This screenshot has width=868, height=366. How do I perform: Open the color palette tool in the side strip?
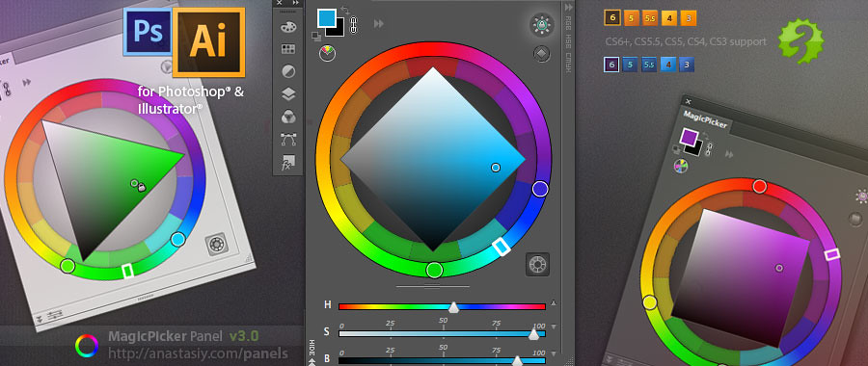coord(287,27)
